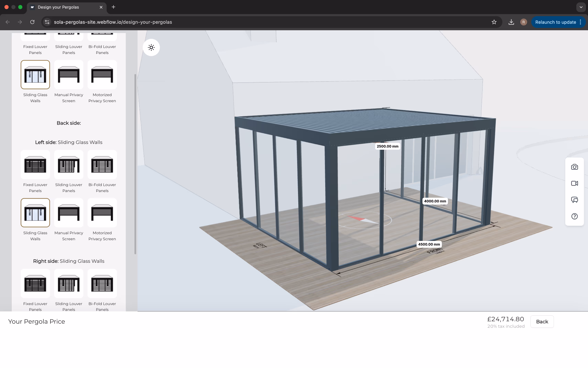Toggle the sun lighting icon in the viewer
Screen dimensions: 588x368
click(x=151, y=47)
